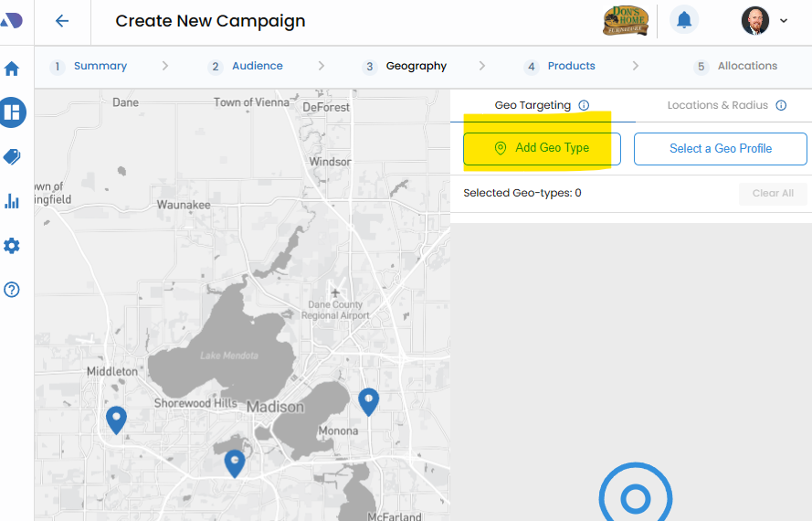Open the tag icon in sidebar
812x521 pixels.
coord(13,156)
